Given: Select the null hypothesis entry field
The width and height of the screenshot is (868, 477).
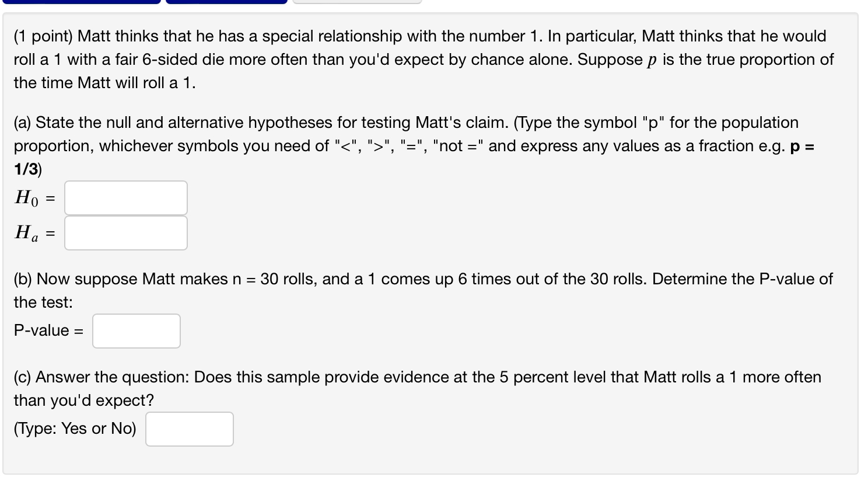Looking at the screenshot, I should [x=125, y=197].
